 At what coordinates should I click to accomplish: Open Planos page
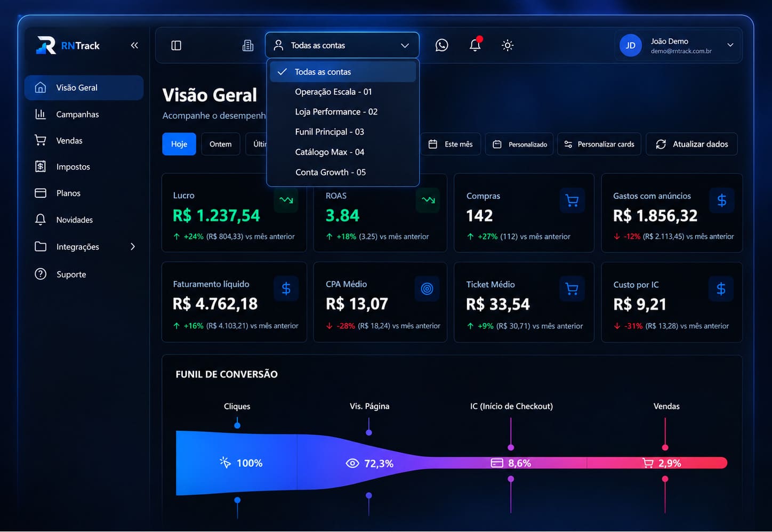(84, 193)
